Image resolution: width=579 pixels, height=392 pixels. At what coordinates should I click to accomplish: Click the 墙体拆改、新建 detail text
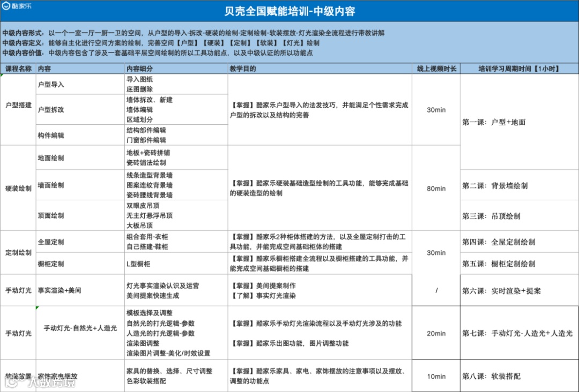[x=150, y=100]
